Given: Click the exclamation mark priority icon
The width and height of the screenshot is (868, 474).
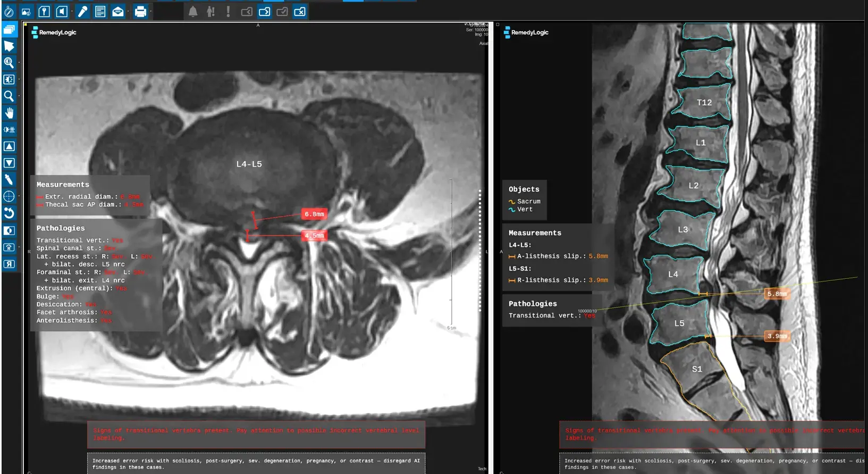Looking at the screenshot, I should (x=229, y=12).
